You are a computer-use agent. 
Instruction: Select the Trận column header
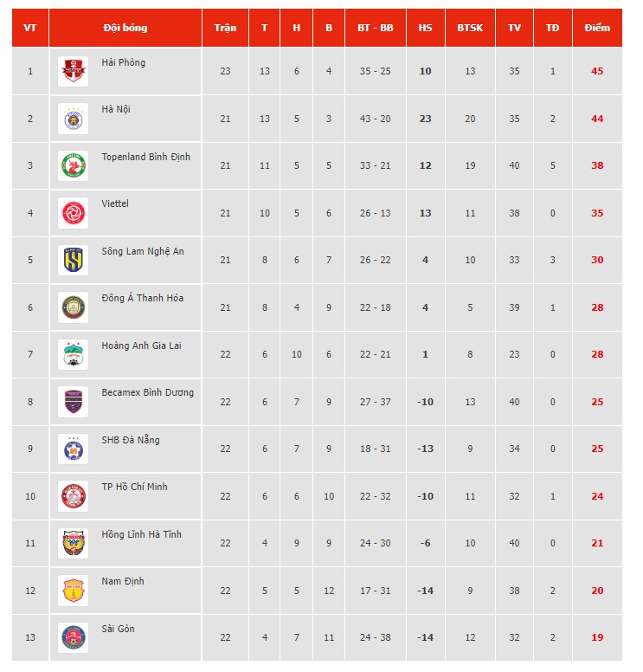225,28
